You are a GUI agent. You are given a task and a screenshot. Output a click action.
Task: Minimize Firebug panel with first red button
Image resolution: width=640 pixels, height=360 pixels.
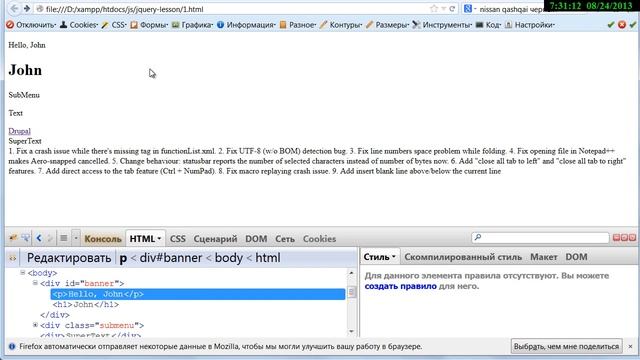(616, 238)
